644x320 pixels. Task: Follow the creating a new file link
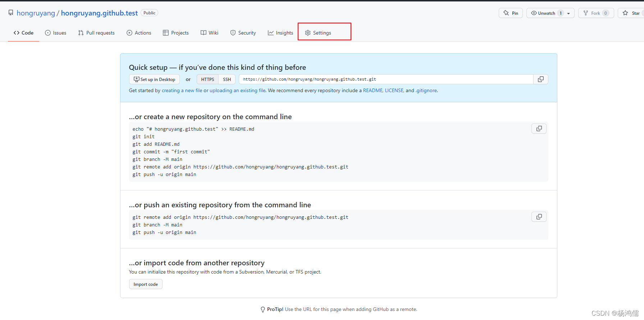click(182, 90)
